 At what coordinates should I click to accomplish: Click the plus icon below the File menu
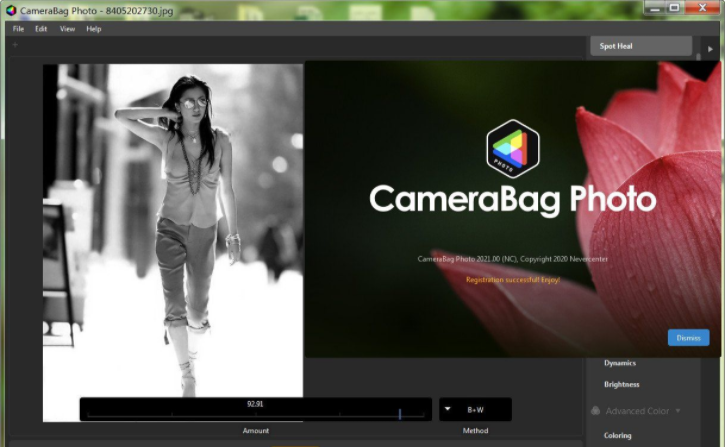coord(15,45)
